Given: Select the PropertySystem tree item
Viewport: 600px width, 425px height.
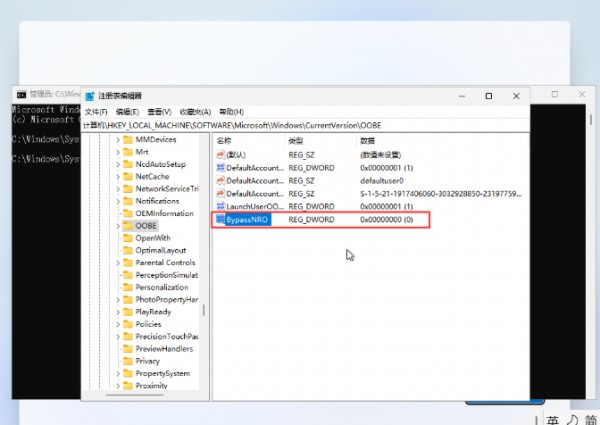Looking at the screenshot, I should (x=162, y=373).
